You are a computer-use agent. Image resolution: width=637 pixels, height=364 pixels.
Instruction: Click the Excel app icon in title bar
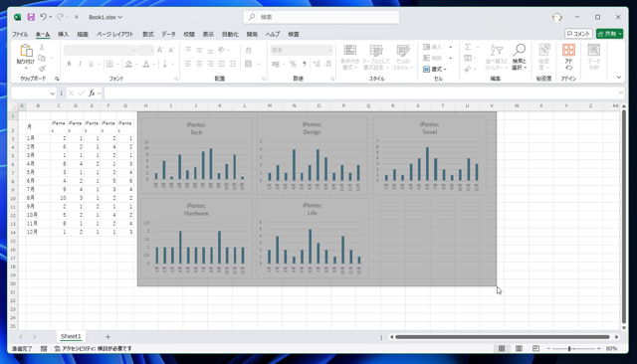click(18, 17)
